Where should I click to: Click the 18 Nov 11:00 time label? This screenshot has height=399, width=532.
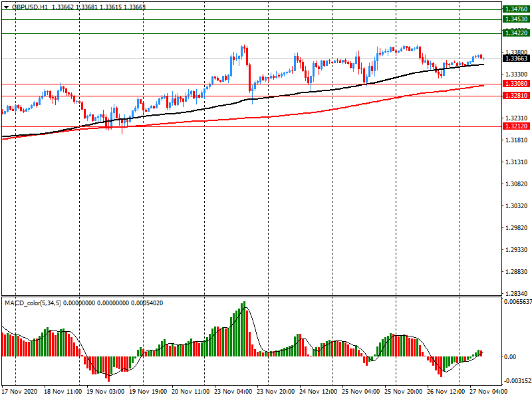(x=63, y=392)
